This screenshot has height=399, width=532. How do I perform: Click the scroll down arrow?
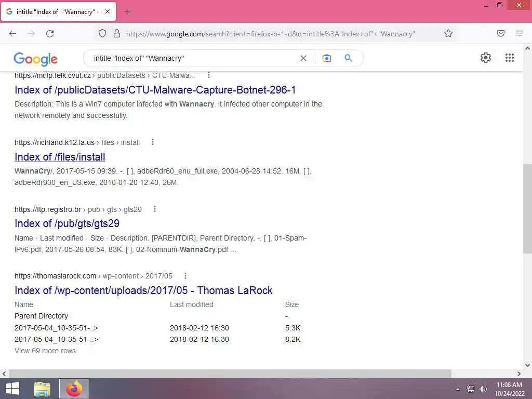[527, 365]
